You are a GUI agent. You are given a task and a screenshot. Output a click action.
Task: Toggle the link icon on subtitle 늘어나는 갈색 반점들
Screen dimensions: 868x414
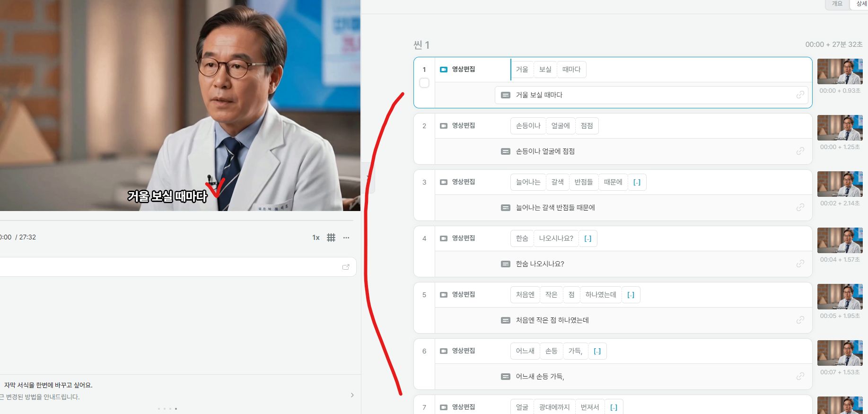[800, 207]
